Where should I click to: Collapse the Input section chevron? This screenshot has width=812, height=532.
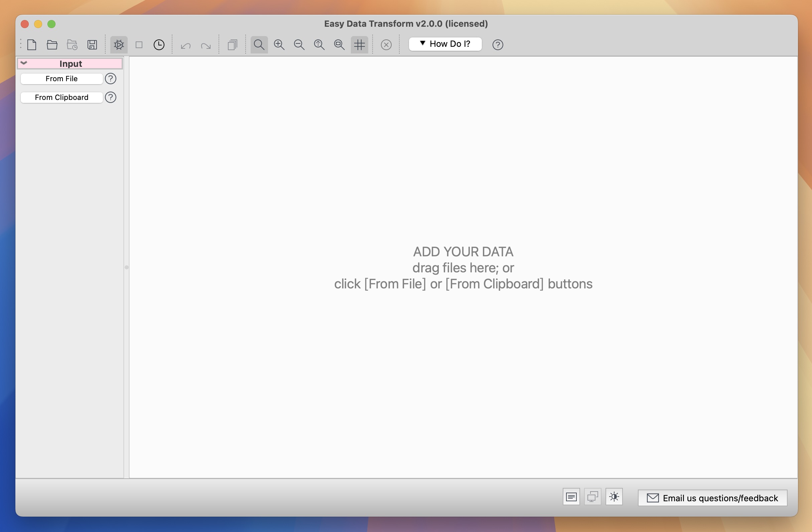24,63
